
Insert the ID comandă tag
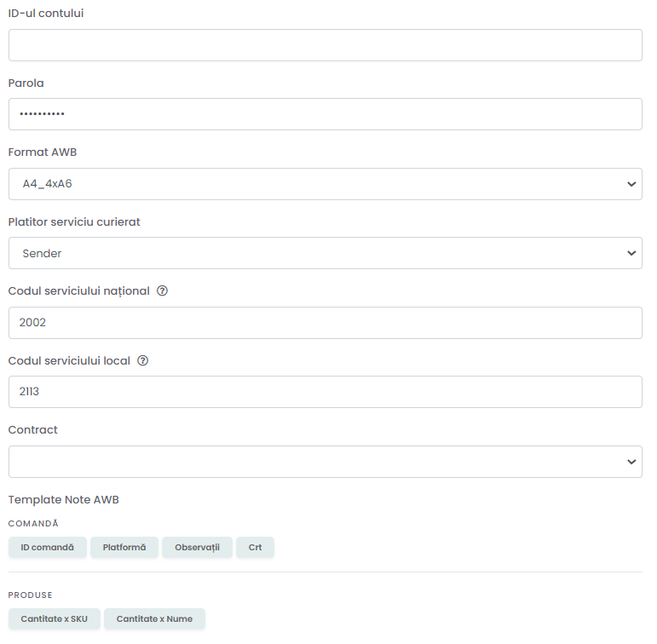tap(48, 547)
